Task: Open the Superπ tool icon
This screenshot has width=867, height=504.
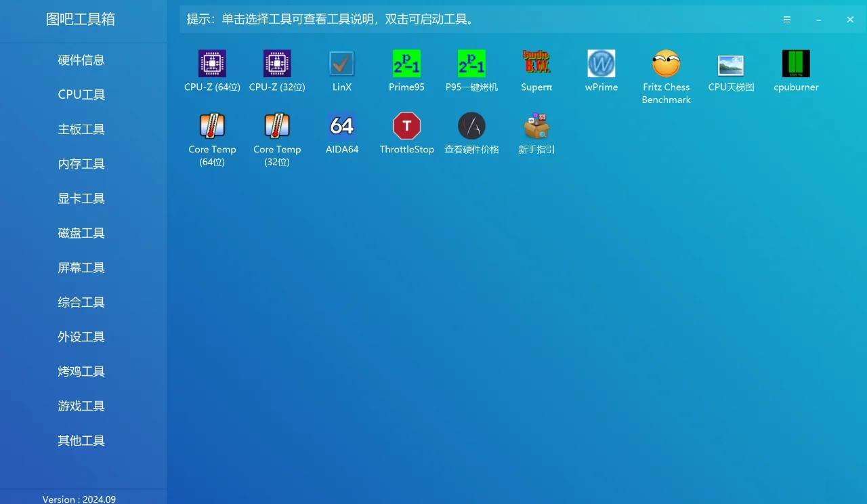Action: pos(536,64)
